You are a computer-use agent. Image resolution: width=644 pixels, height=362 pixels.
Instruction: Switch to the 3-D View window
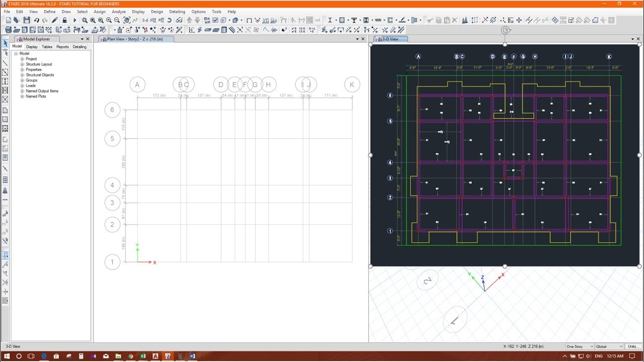(x=392, y=39)
